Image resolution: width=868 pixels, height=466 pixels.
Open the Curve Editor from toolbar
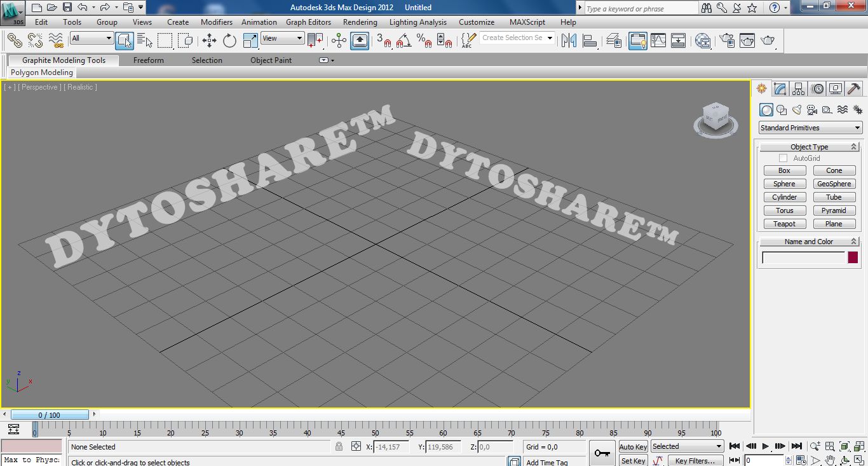[x=658, y=41]
